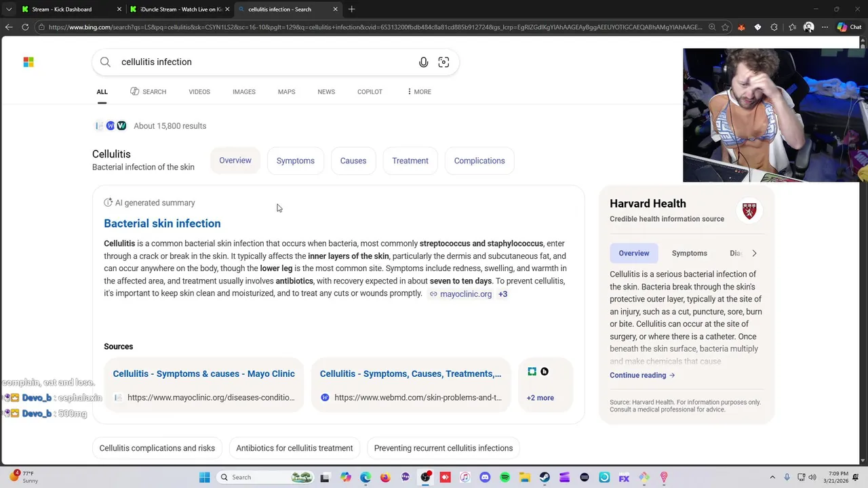868x488 pixels.
Task: Open the COPILOT search tab
Action: point(370,91)
